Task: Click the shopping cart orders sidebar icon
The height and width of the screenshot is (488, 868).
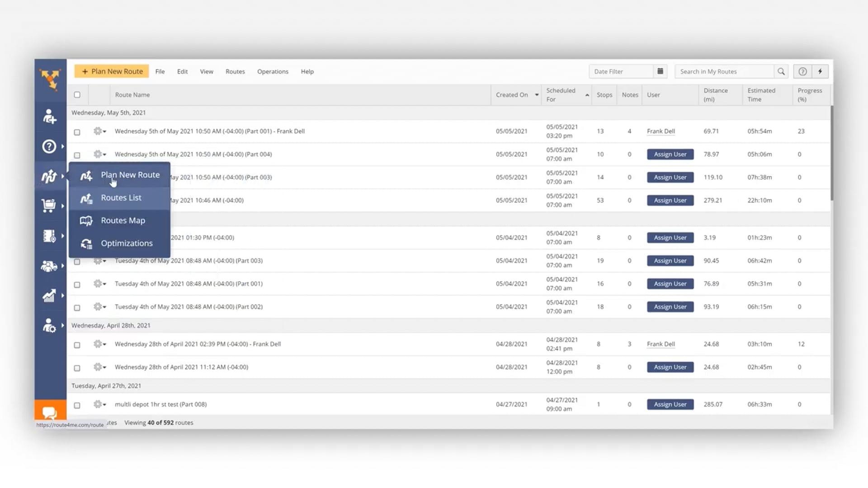Action: coord(49,206)
